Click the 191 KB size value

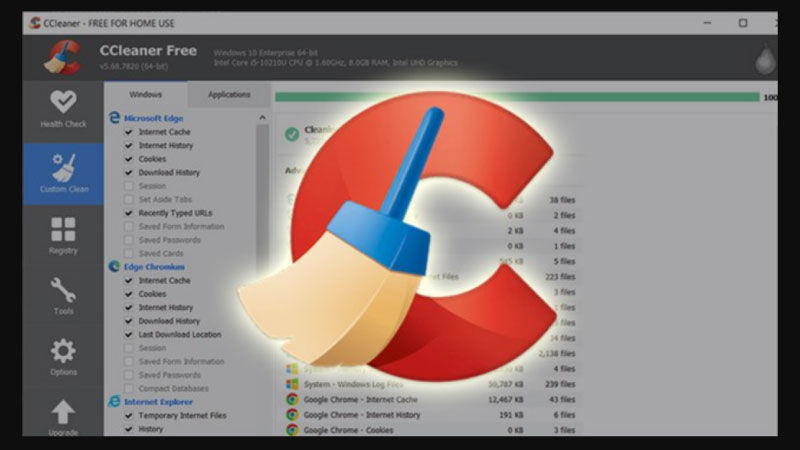pyautogui.click(x=511, y=415)
